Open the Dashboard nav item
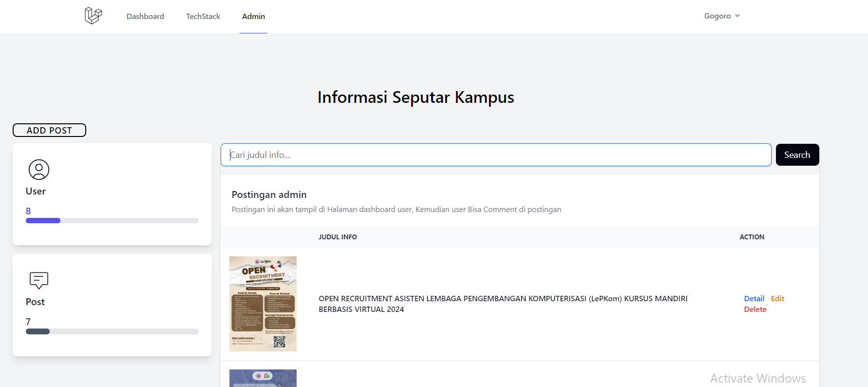The image size is (868, 387). coord(145,16)
